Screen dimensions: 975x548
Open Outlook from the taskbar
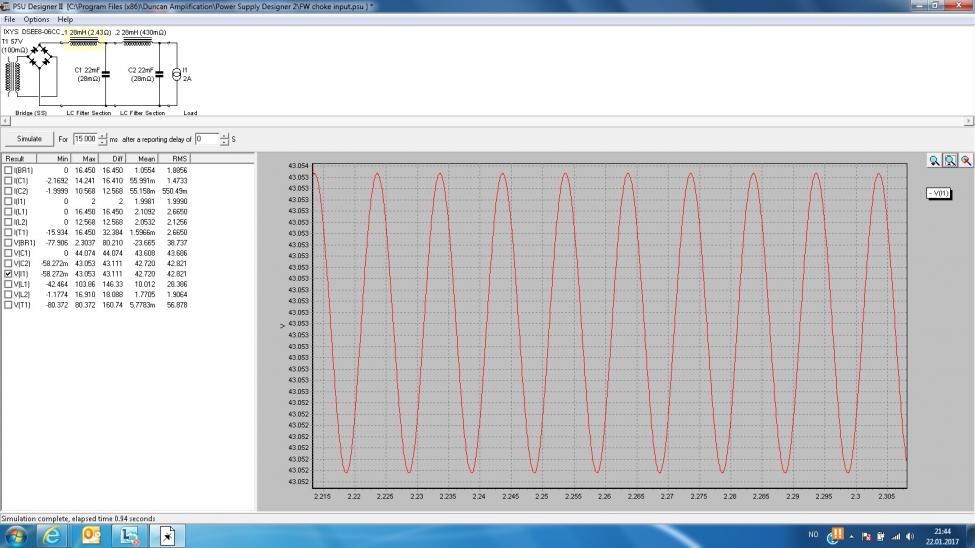pos(91,536)
